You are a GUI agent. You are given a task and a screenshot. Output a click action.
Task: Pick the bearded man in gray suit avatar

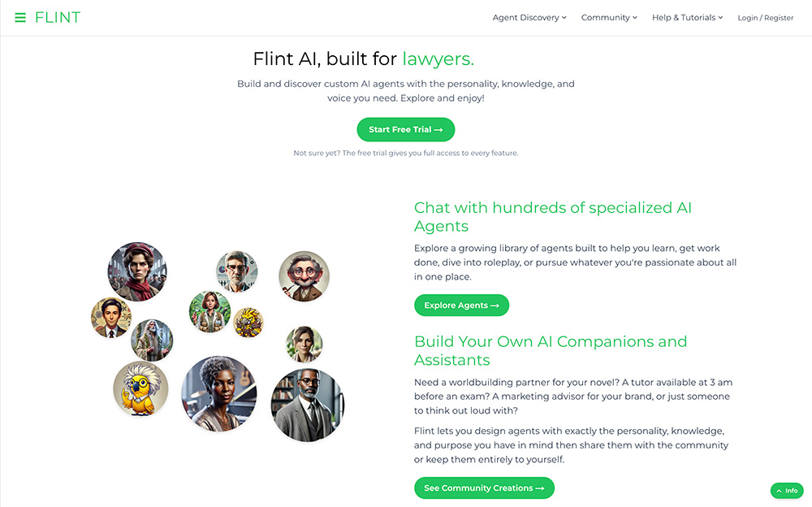[x=308, y=405]
